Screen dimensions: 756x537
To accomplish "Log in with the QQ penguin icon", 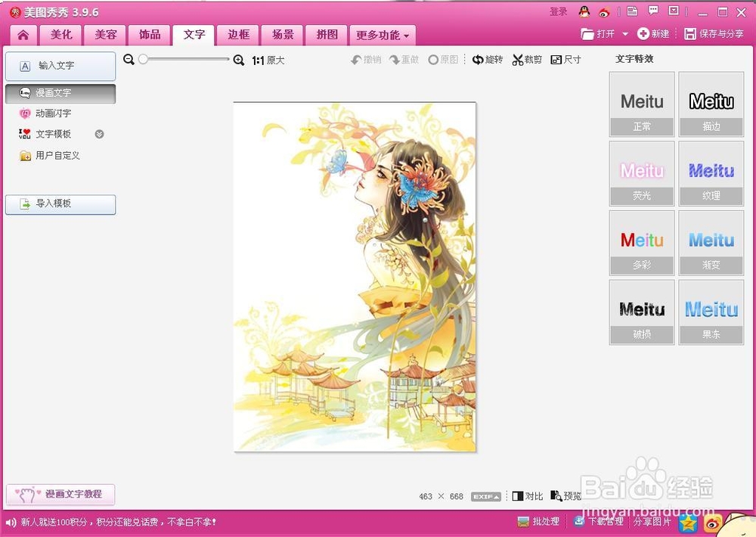I will click(584, 11).
